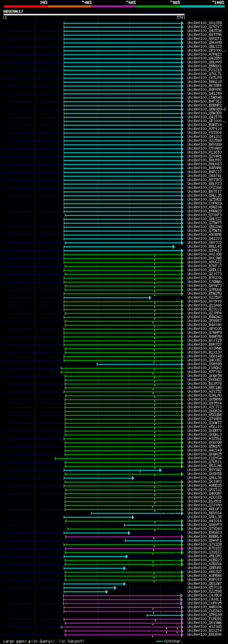Click the cyan alignment bar for UniRef100_O98998
This screenshot has width=228, height=644.
pos(140,364)
